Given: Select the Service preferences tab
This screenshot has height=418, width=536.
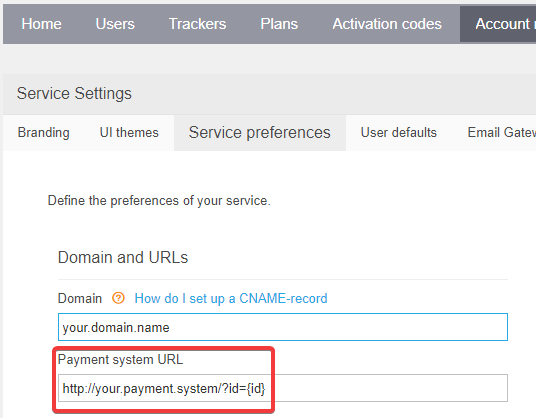Looking at the screenshot, I should pyautogui.click(x=260, y=133).
